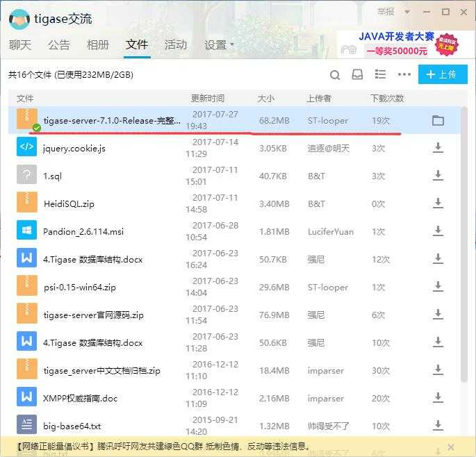
Task: Click the file list vertical scrollbar
Action: click(x=464, y=244)
